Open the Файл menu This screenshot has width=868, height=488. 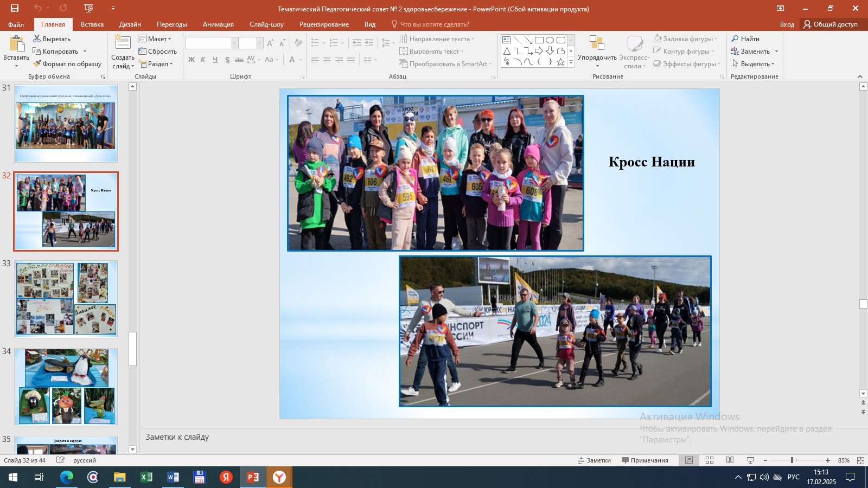click(x=16, y=24)
